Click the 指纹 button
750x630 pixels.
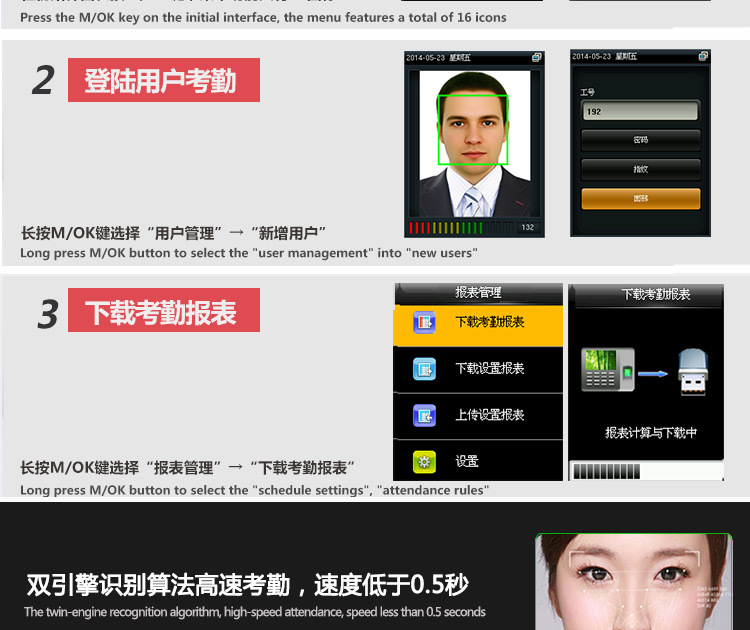point(640,169)
